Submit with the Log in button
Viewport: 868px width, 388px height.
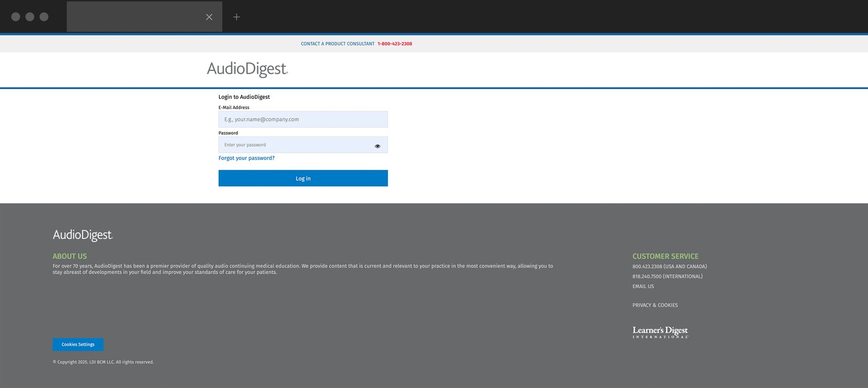pyautogui.click(x=303, y=178)
